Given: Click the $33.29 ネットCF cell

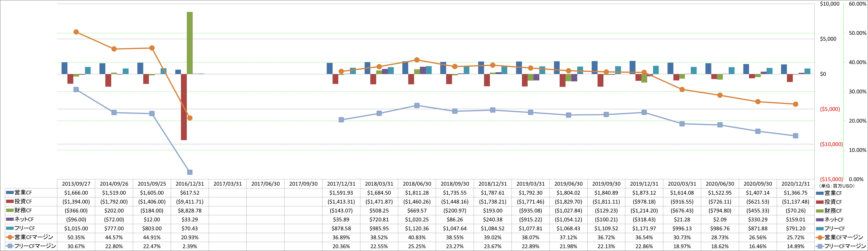Looking at the screenshot, I should 190,219.
